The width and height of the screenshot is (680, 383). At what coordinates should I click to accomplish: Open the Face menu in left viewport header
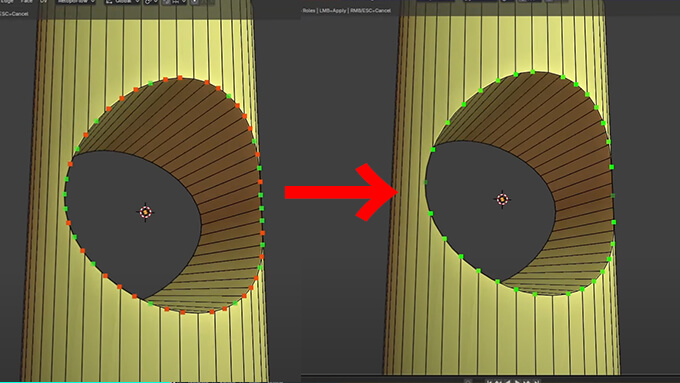27,1
